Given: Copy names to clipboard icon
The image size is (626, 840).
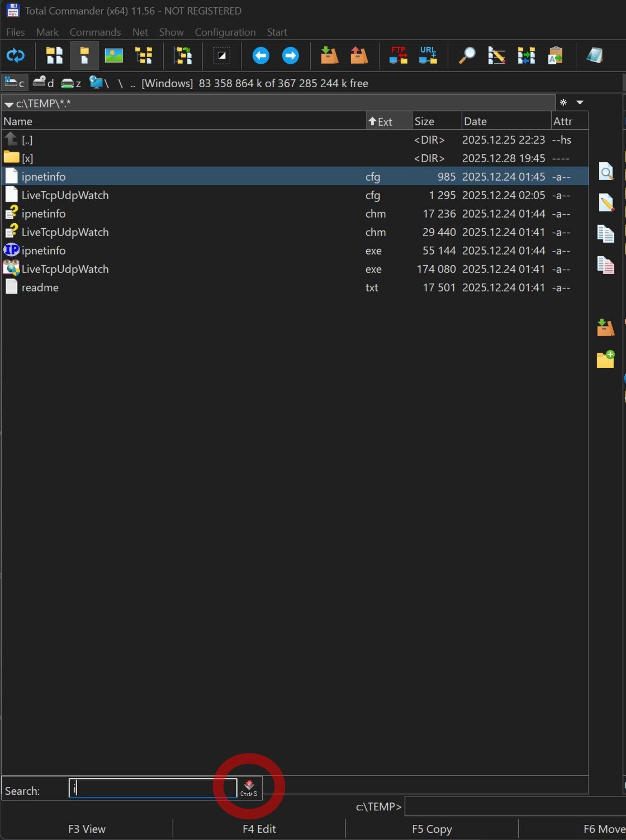Looking at the screenshot, I should pyautogui.click(x=556, y=55).
